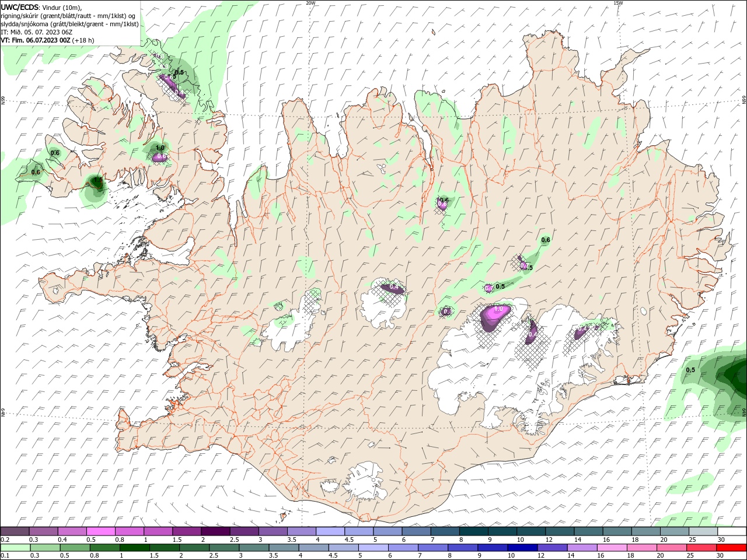Click the 12–14 purple swatch in rain scale

click(x=551, y=548)
